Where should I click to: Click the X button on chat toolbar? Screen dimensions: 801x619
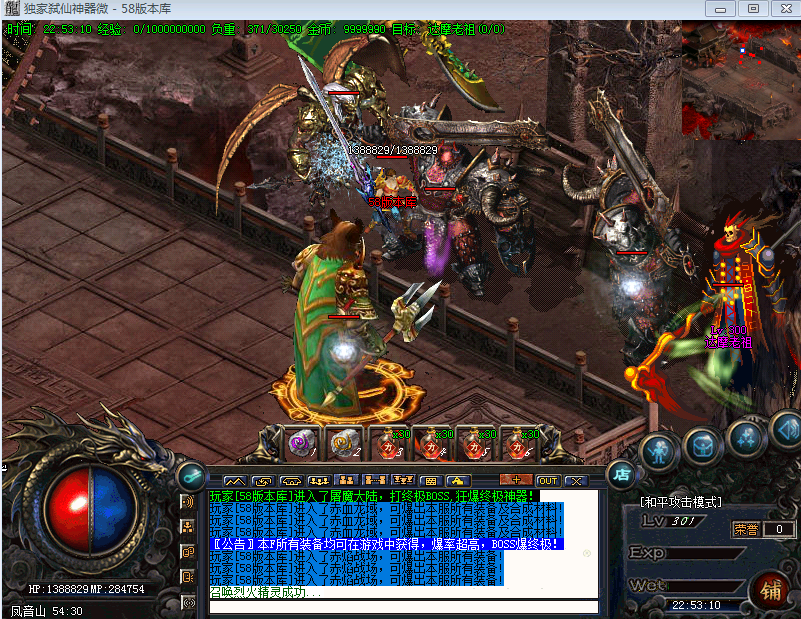coord(576,481)
